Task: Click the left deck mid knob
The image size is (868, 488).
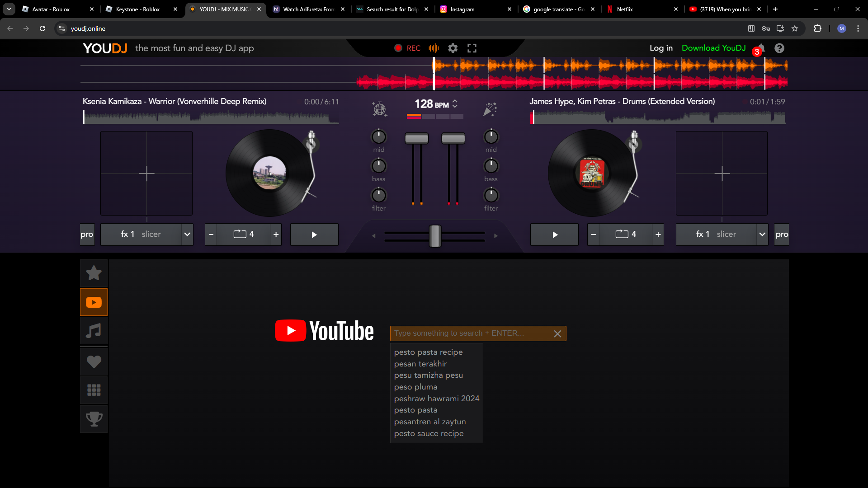Action: click(379, 136)
